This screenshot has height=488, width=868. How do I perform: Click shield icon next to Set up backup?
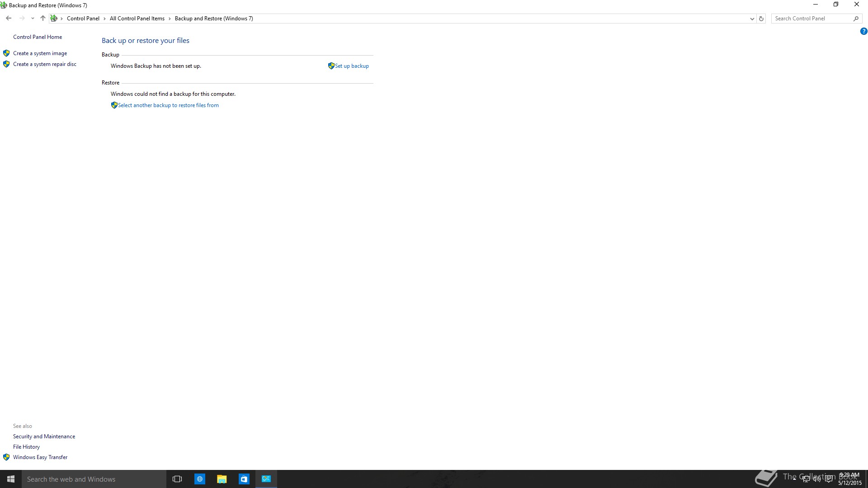click(x=331, y=66)
